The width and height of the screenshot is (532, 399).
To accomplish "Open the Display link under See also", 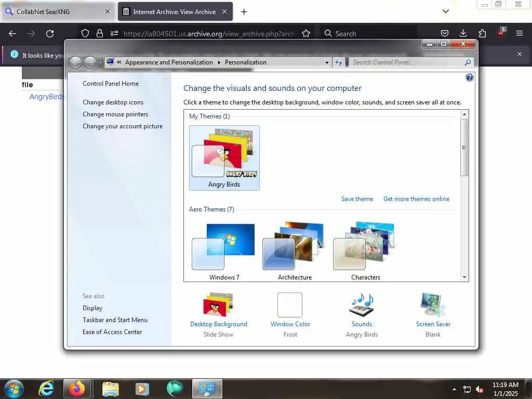I will click(92, 308).
